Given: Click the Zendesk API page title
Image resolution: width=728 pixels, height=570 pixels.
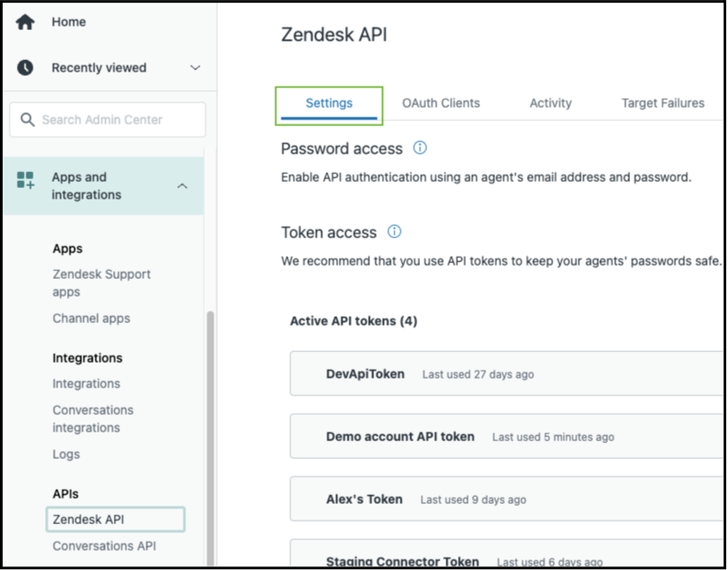Looking at the screenshot, I should [x=334, y=34].
